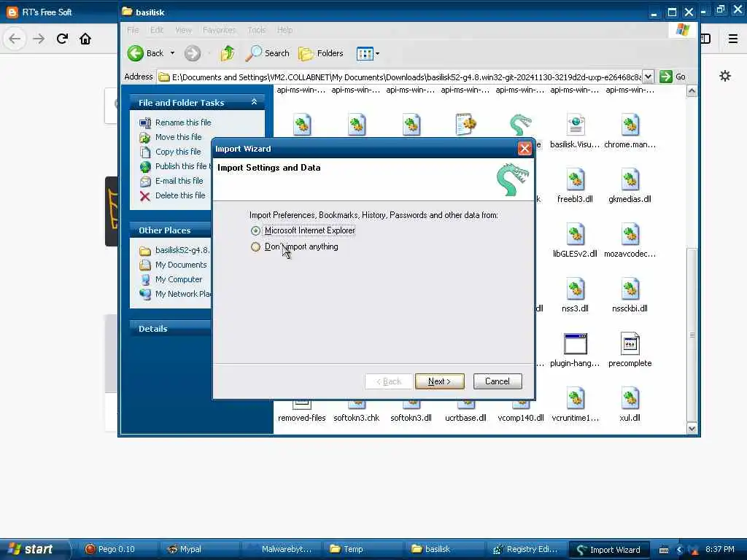Go home in background browser
The image size is (747, 560).
tap(85, 39)
